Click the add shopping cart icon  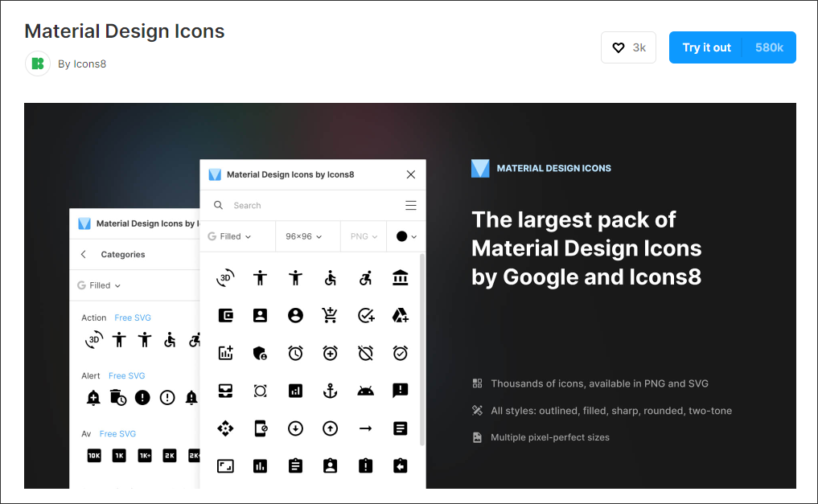[x=331, y=315]
